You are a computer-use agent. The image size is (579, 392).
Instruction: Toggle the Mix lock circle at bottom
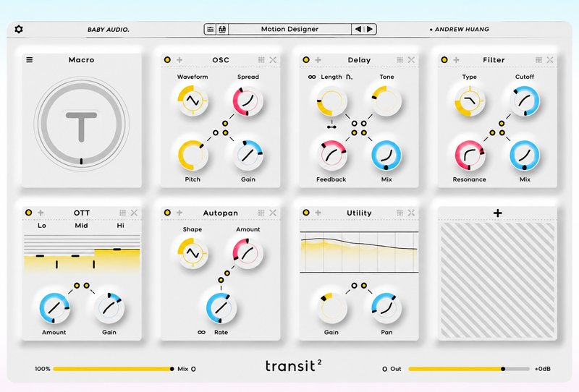click(x=193, y=369)
